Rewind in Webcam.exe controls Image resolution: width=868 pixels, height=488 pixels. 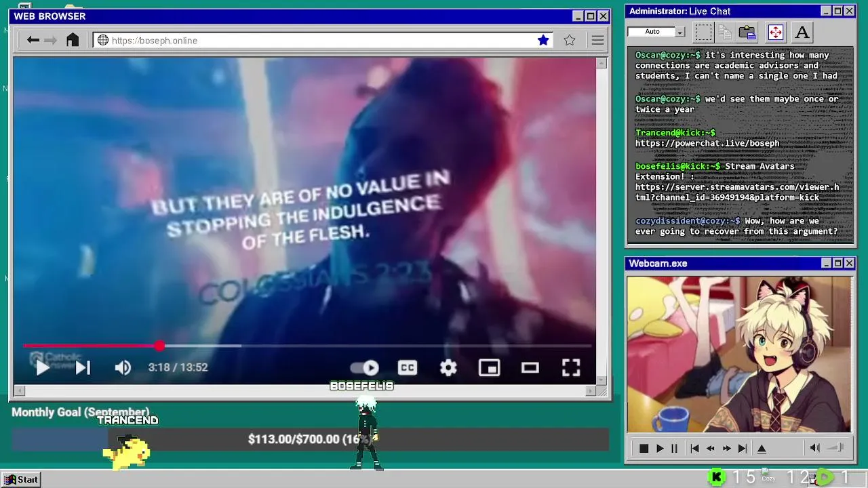coord(710,449)
